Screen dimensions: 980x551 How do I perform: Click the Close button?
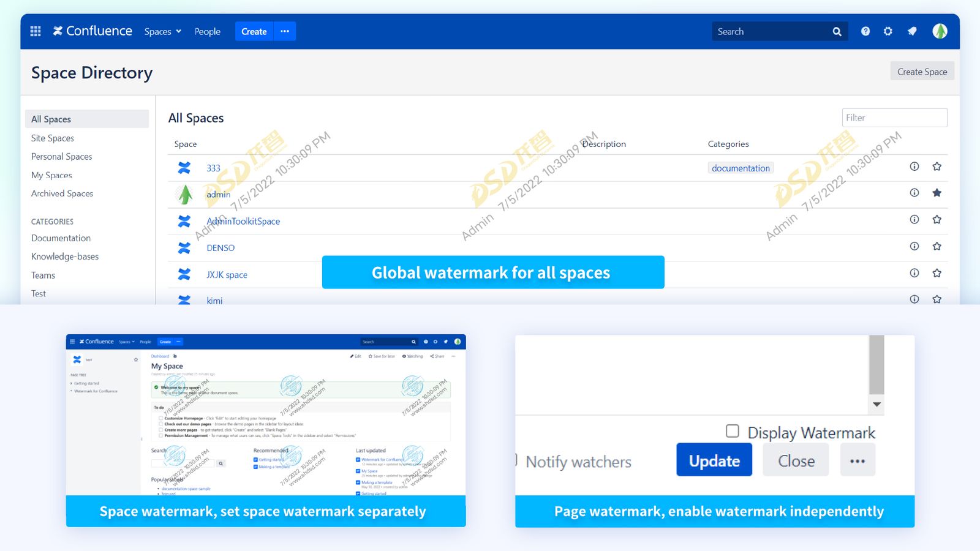point(796,460)
